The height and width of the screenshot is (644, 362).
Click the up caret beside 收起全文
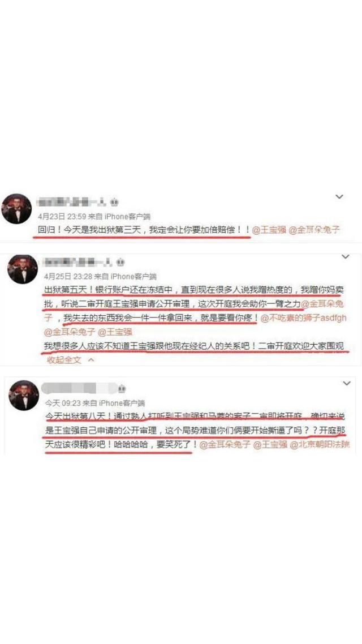tap(92, 360)
